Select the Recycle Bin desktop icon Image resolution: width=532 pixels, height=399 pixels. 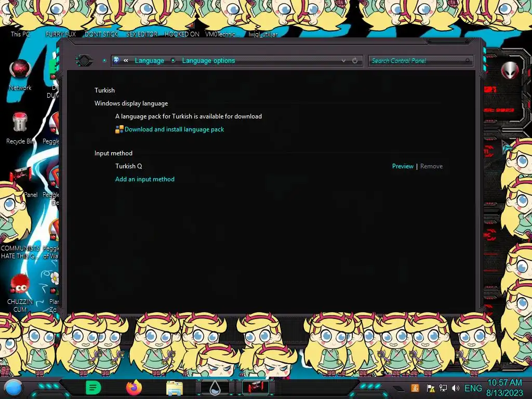20,128
